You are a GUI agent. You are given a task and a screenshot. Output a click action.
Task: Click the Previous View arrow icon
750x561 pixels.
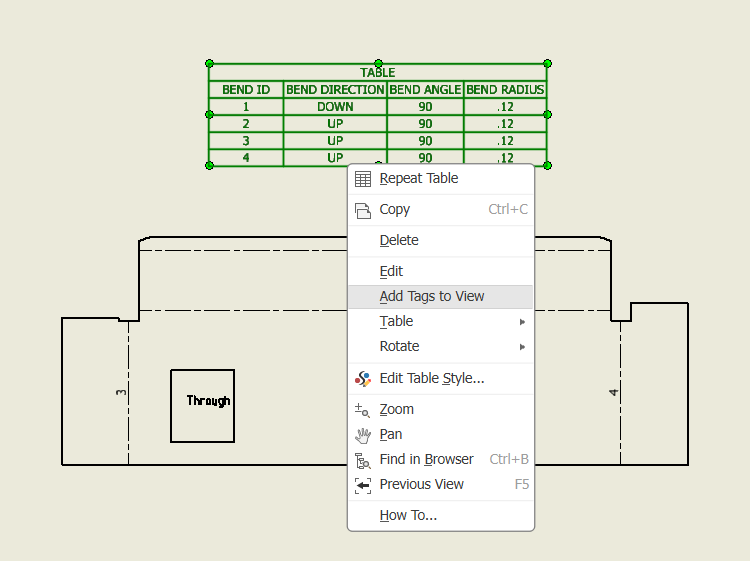363,485
